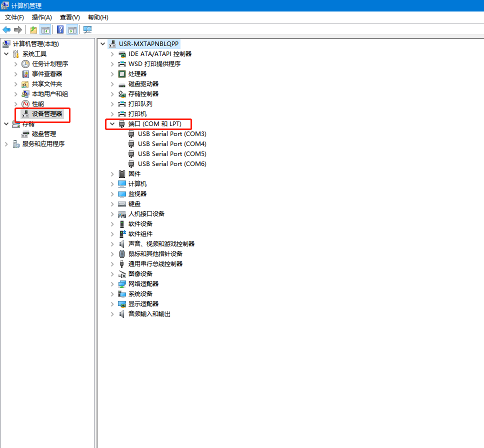The image size is (484, 448).
Task: Toggle the show/hide console tree button
Action: pos(45,29)
